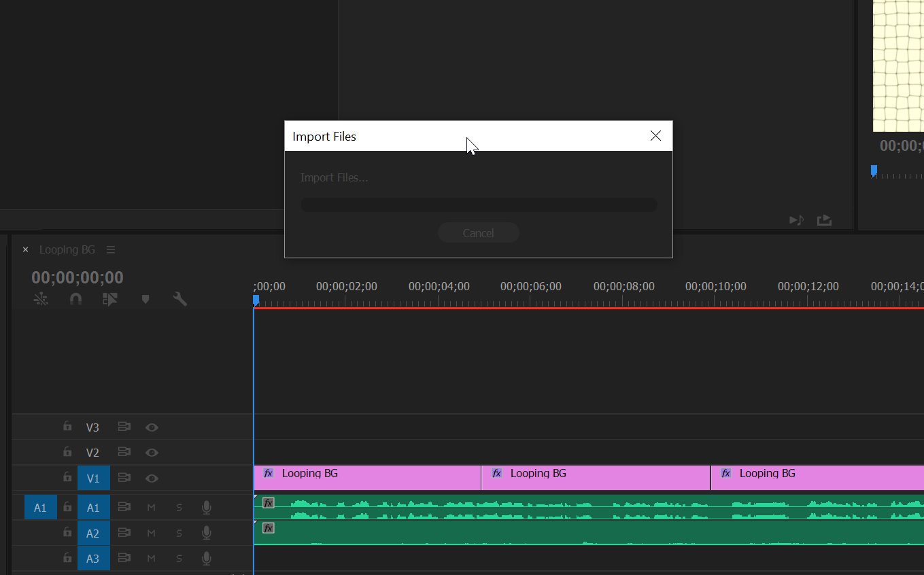This screenshot has height=575, width=924.
Task: Toggle sync lock for A1 track
Action: pos(124,507)
